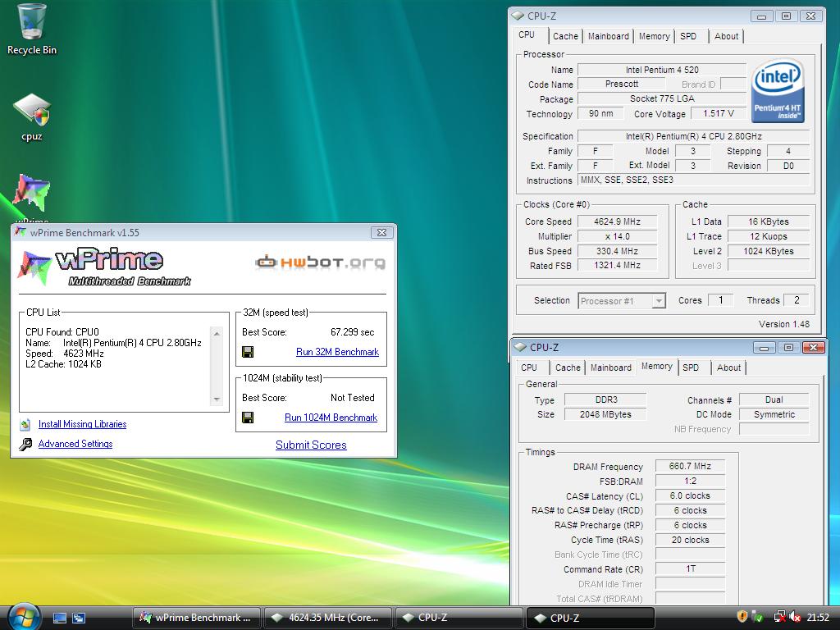Click the taskbar clock showing 21:52
The width and height of the screenshot is (840, 630).
click(x=818, y=618)
